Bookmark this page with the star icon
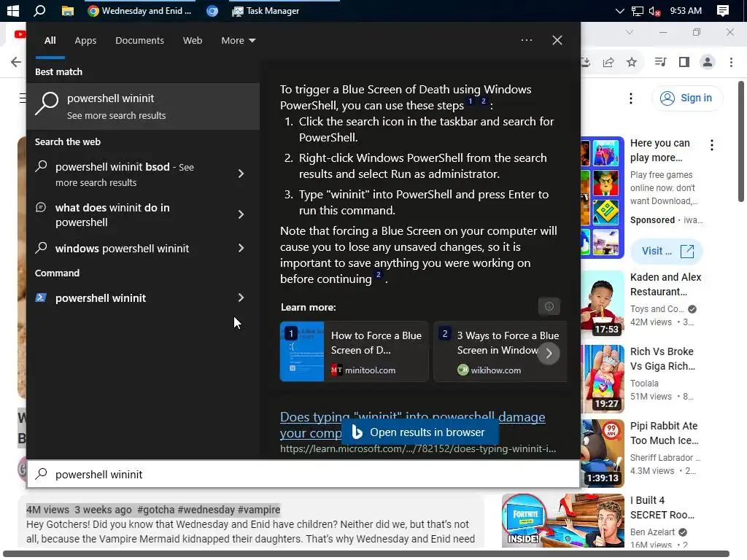This screenshot has height=560, width=747. point(632,62)
